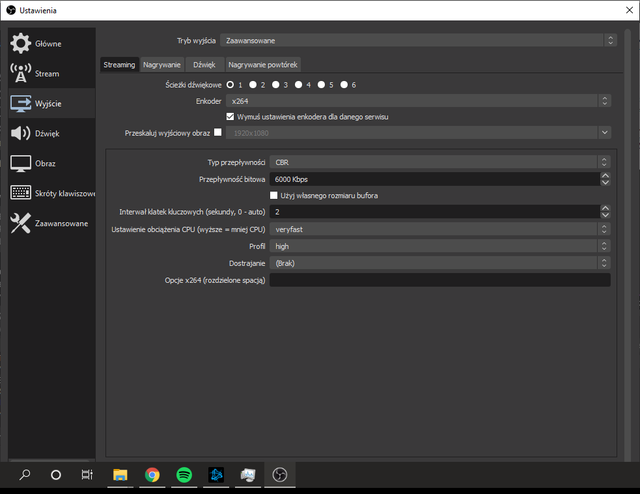Image resolution: width=640 pixels, height=494 pixels.
Task: Open the Tryb wyjścia dropdown
Action: 418,40
